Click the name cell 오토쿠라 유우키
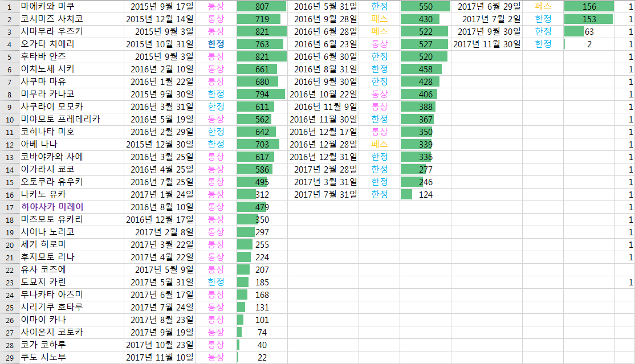635x364 pixels. click(71, 182)
